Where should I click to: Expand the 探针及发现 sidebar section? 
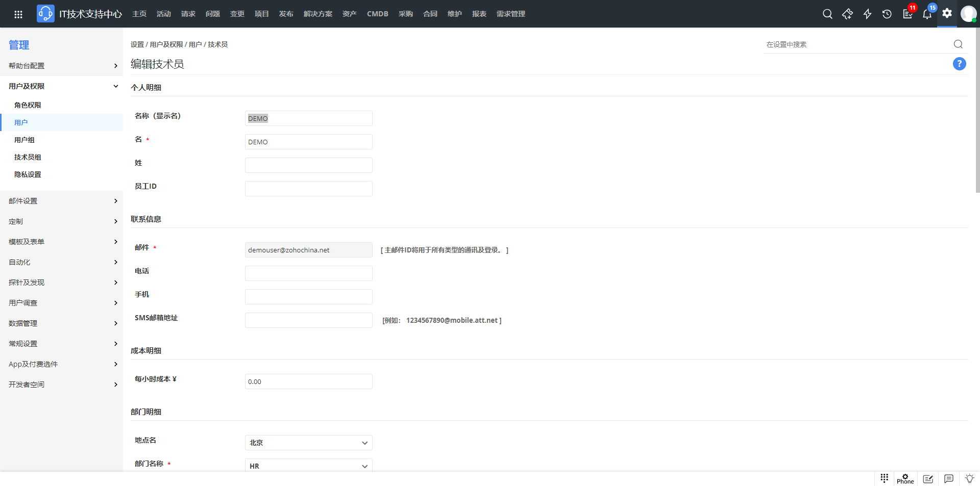[62, 283]
